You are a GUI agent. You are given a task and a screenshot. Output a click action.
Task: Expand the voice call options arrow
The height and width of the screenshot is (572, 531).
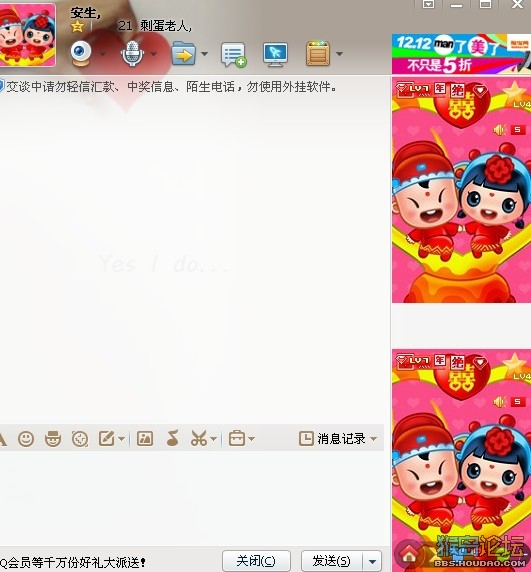point(154,54)
